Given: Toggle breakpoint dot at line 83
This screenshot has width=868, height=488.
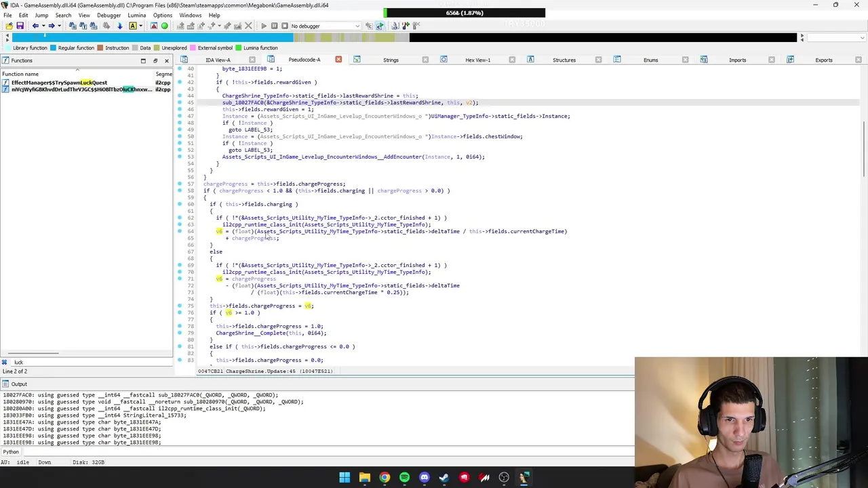Looking at the screenshot, I should click(x=180, y=360).
